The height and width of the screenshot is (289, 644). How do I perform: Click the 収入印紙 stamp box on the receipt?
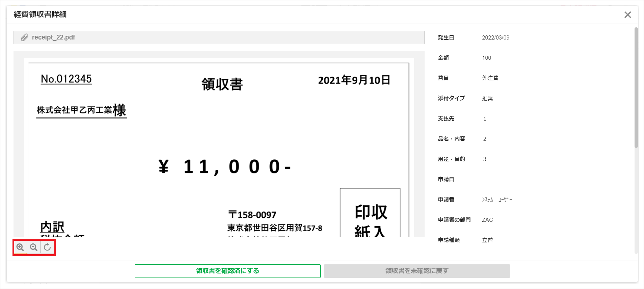(x=370, y=213)
